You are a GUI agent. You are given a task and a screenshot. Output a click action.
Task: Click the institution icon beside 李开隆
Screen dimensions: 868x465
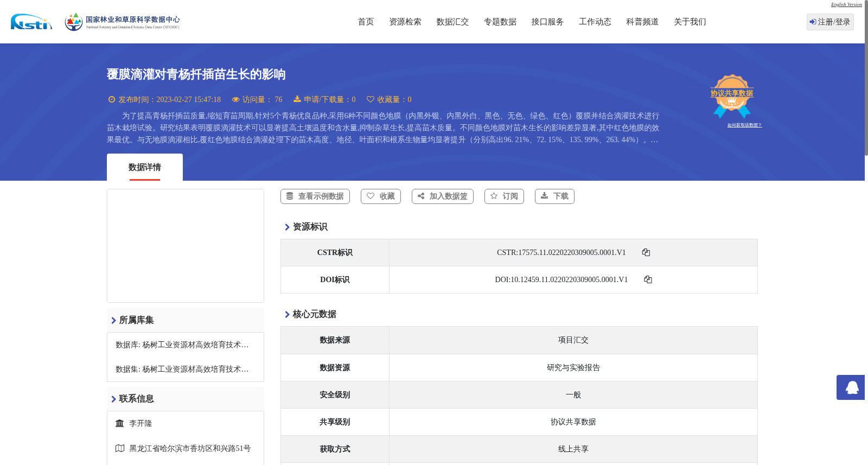coord(120,423)
